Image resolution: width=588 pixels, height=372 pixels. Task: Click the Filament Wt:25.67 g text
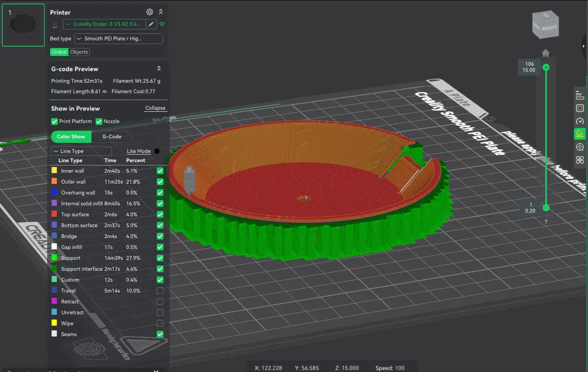pos(137,81)
